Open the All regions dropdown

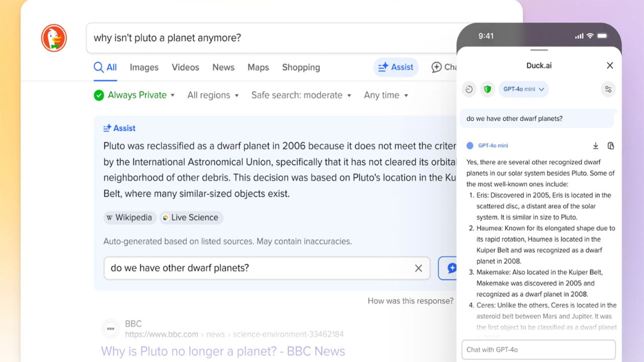coord(213,95)
